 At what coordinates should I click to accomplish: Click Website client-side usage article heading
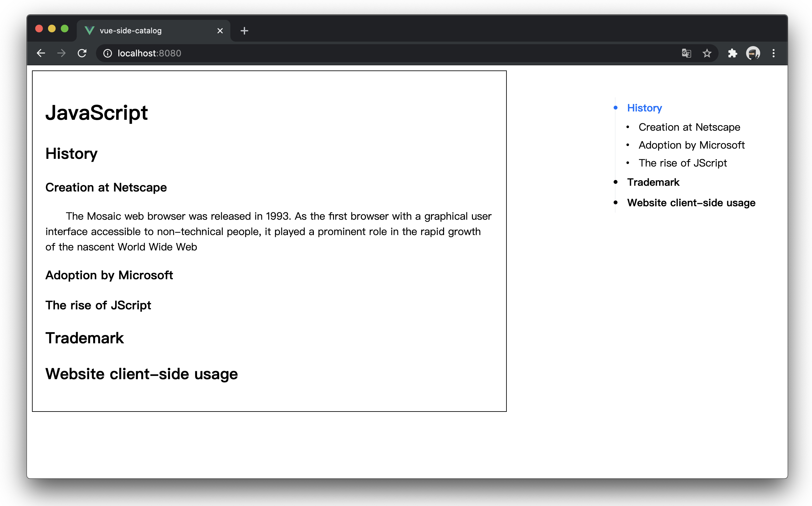tap(141, 374)
